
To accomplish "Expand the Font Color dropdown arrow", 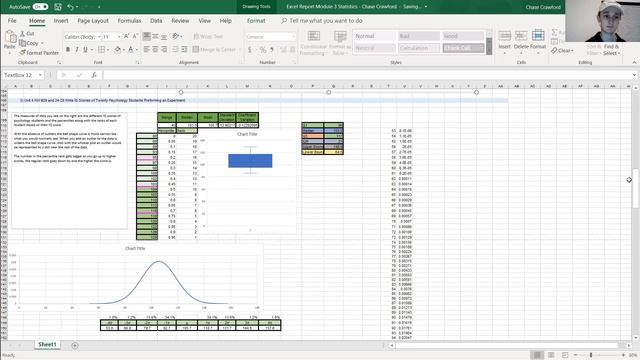I will (137, 50).
